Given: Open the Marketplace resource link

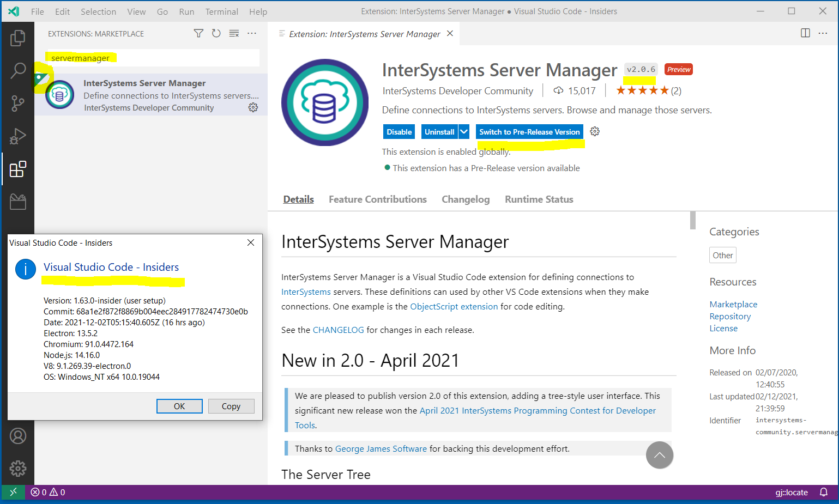Looking at the screenshot, I should coord(733,304).
